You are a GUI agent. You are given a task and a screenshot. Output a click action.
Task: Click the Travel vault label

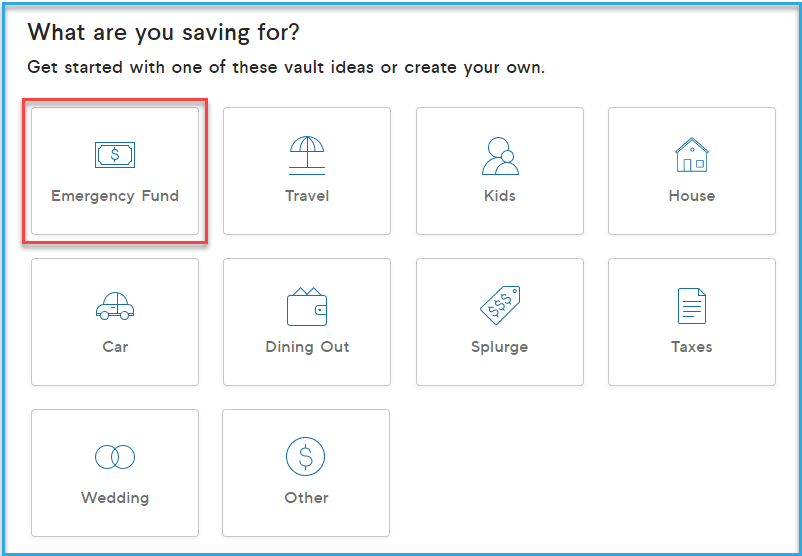(x=307, y=196)
